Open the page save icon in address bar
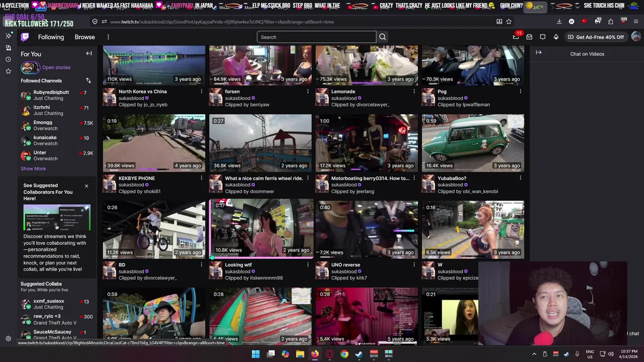The height and width of the screenshot is (362, 644). [x=499, y=22]
